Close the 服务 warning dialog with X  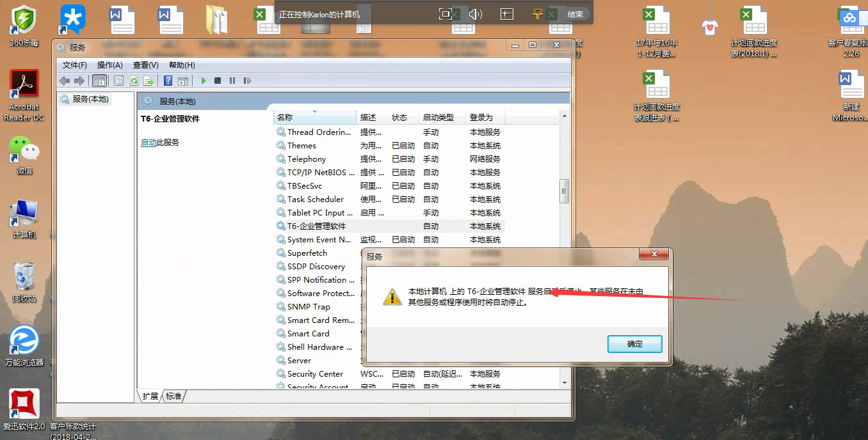(654, 255)
